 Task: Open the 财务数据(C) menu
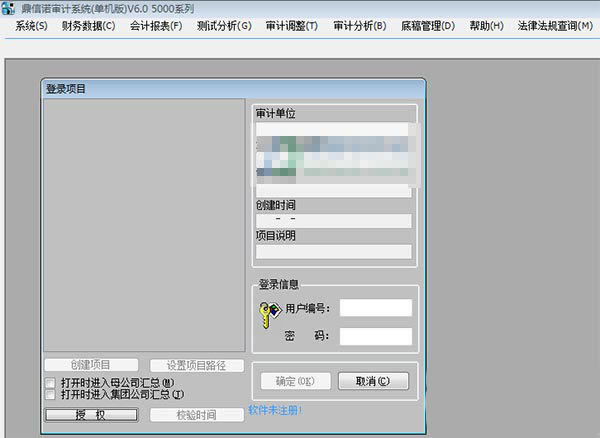pos(88,25)
